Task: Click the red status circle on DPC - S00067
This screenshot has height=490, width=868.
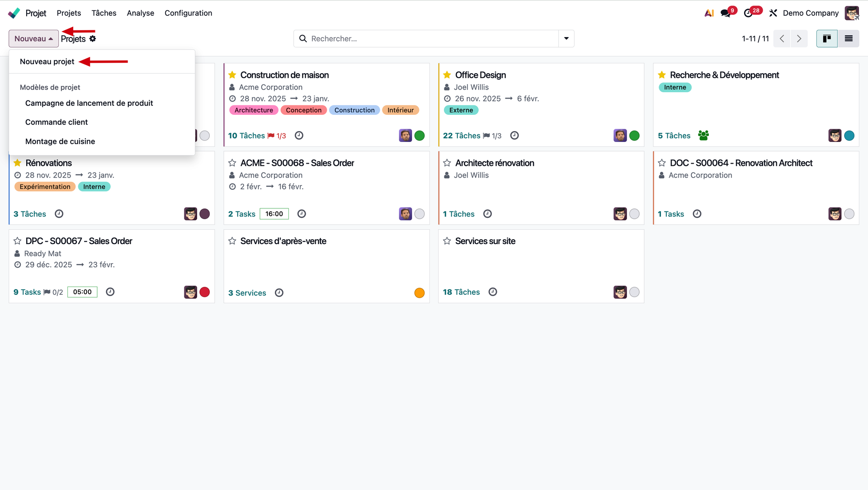Action: click(x=205, y=292)
